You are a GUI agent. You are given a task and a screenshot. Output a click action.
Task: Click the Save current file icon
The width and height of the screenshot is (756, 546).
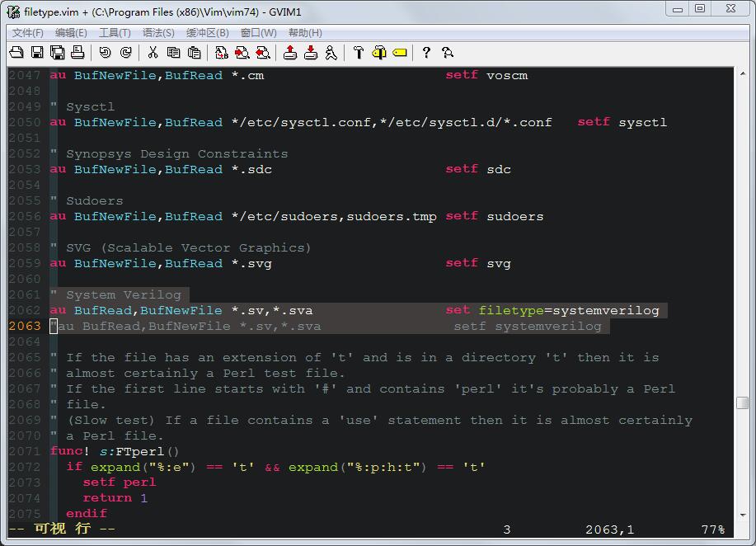[37, 52]
